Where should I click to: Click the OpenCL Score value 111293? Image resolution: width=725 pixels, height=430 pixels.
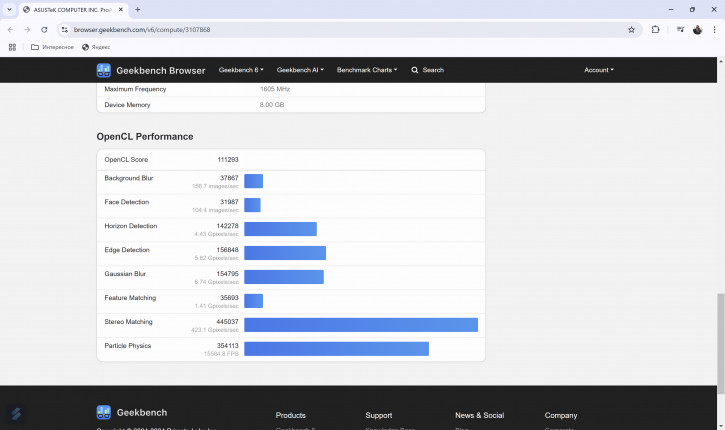tap(228, 160)
